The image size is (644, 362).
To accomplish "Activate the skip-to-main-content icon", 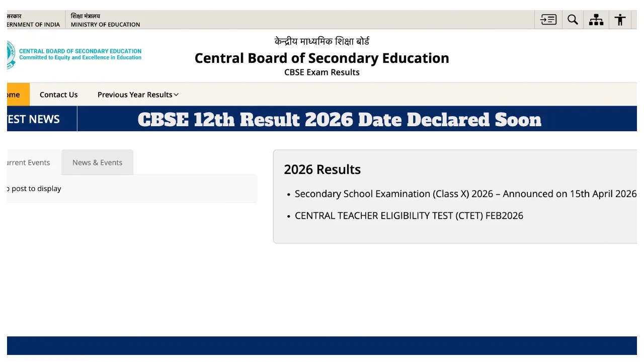I will coord(548,19).
